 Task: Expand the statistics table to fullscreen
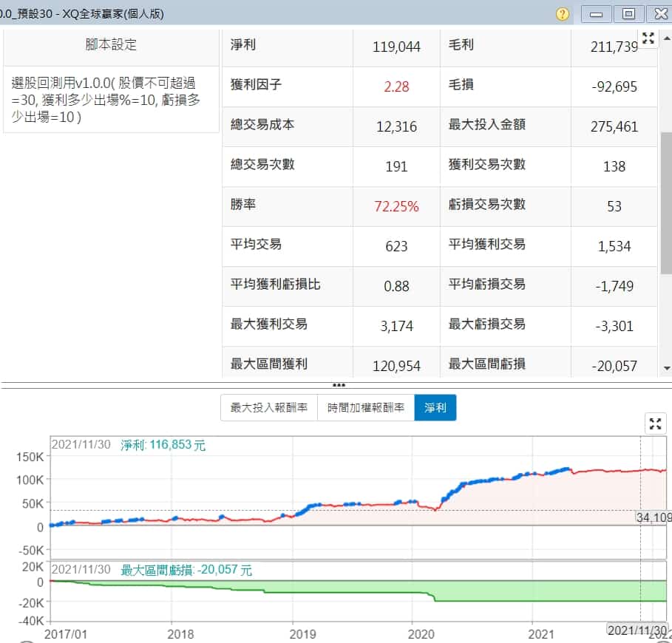pos(648,39)
